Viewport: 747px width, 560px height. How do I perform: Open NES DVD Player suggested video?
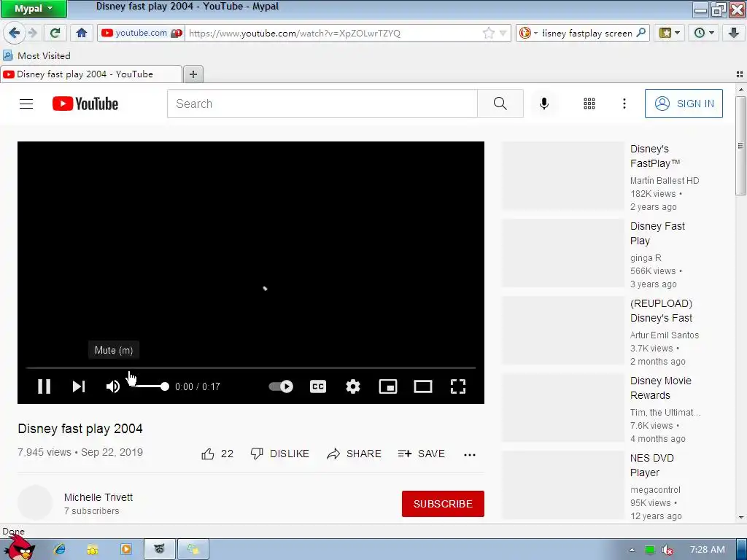(x=651, y=465)
